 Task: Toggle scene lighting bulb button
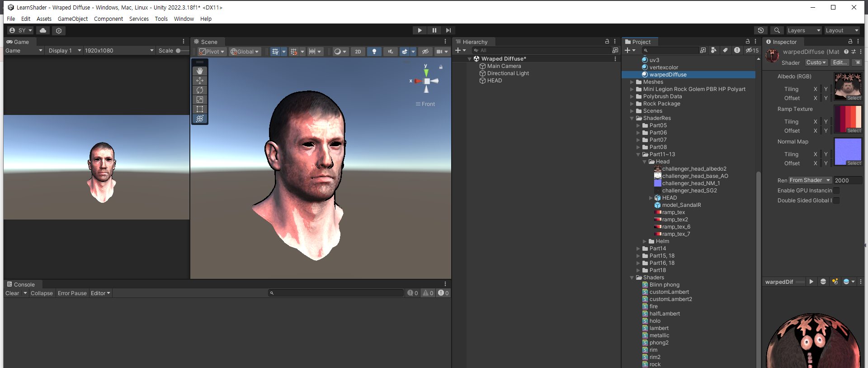[x=374, y=52]
